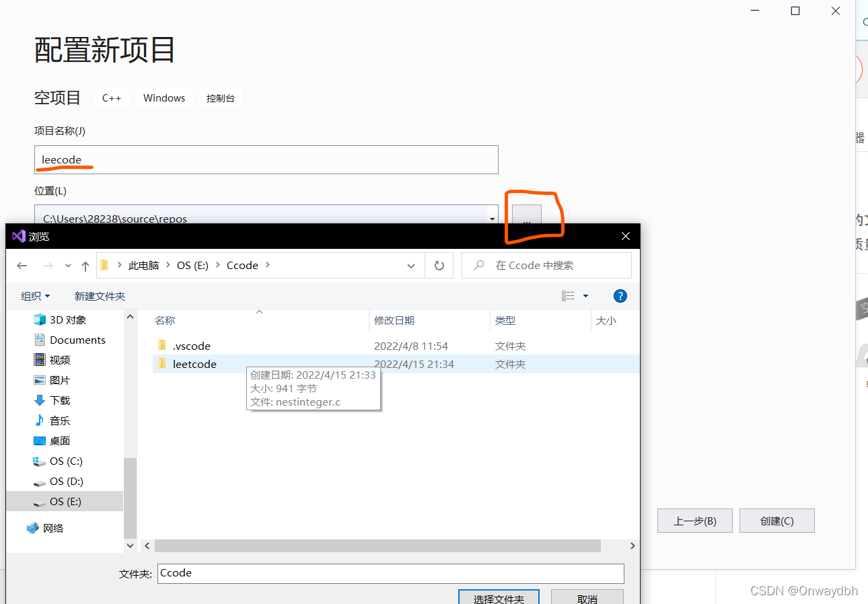868x604 pixels.
Task: Click the 文件夹 name input field
Action: pyautogui.click(x=391, y=573)
